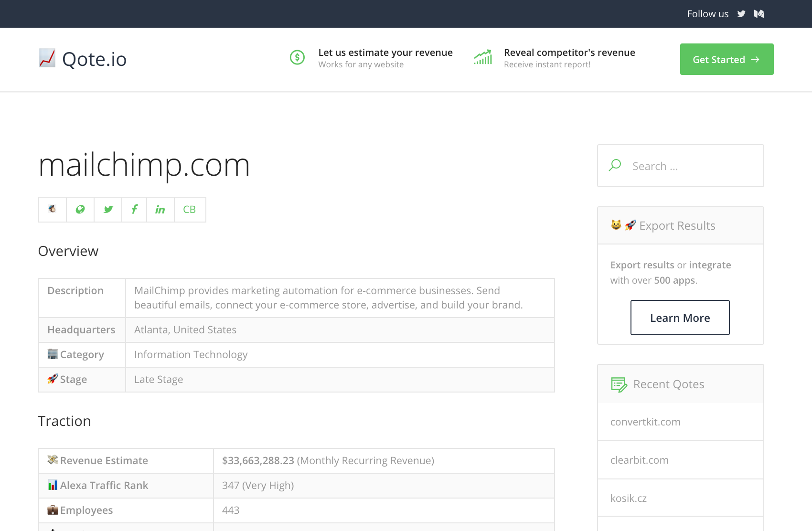Open clearbit.com recent qote
This screenshot has width=812, height=531.
640,460
